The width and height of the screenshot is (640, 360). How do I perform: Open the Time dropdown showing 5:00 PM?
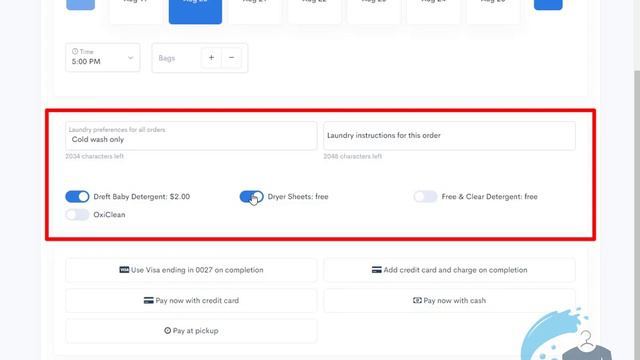point(102,58)
